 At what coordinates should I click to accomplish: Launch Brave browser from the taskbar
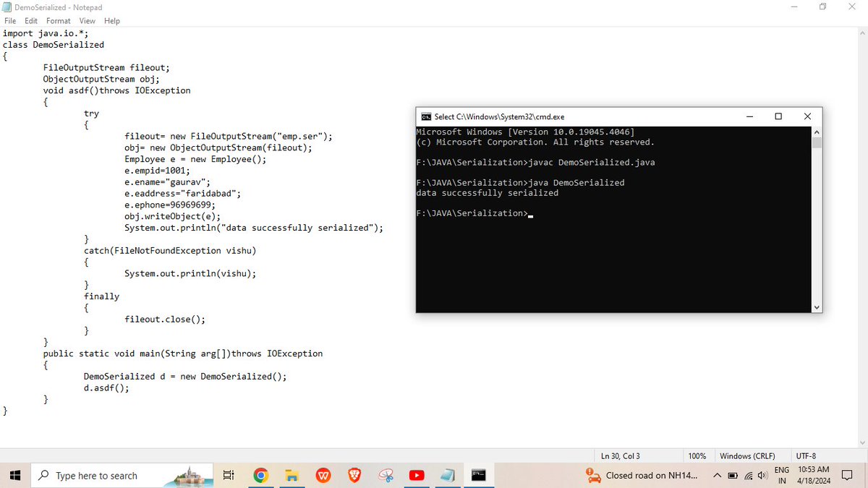(354, 475)
